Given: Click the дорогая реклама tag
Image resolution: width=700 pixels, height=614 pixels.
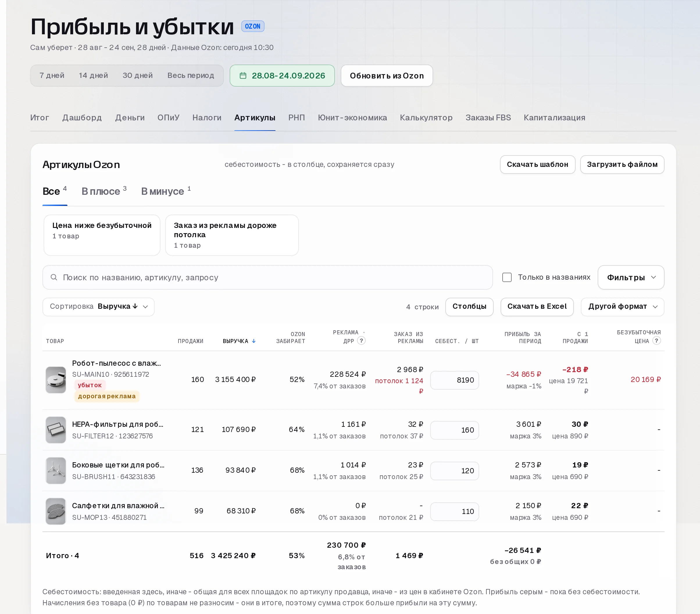Looking at the screenshot, I should tap(107, 396).
